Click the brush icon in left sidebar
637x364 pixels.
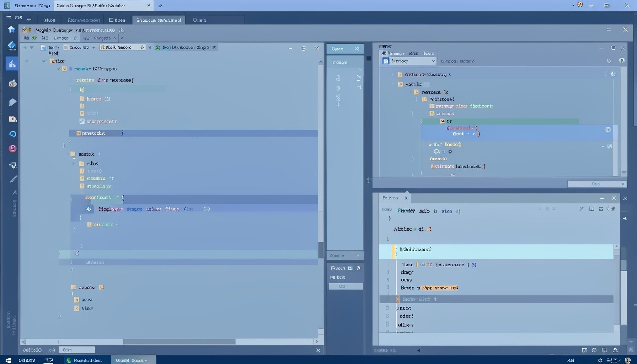13,179
